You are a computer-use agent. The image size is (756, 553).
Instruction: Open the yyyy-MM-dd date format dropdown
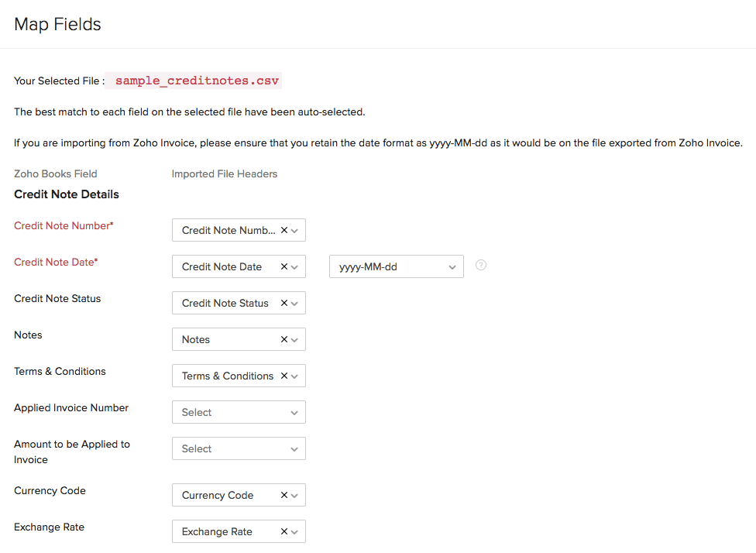point(396,266)
